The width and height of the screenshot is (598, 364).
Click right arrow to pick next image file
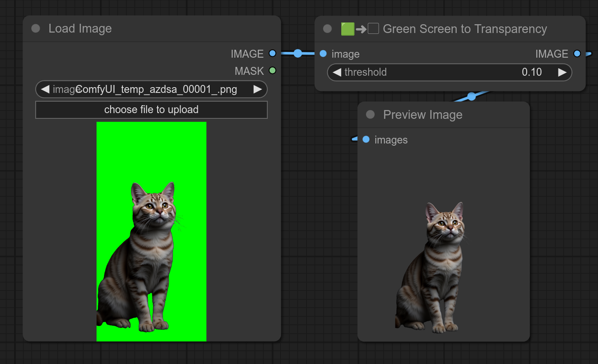coord(258,89)
